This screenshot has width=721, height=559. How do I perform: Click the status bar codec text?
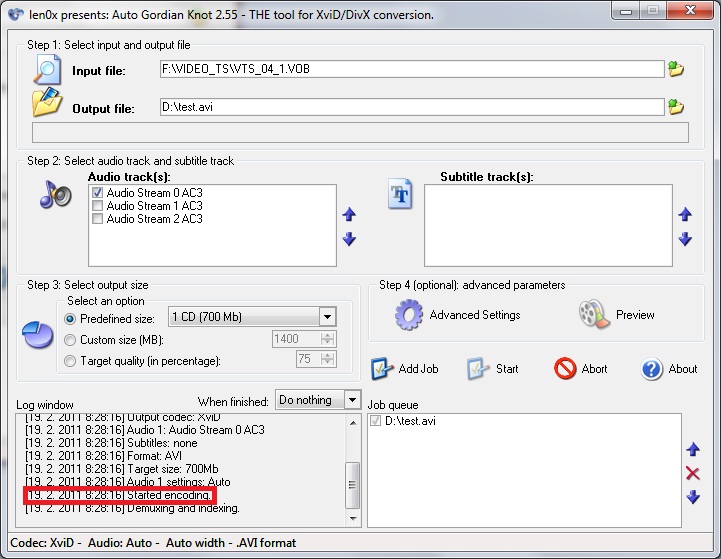[x=153, y=543]
